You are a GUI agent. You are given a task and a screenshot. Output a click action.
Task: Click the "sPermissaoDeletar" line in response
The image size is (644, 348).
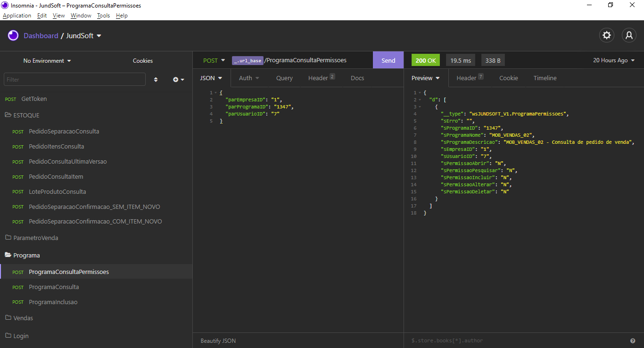[x=475, y=191]
